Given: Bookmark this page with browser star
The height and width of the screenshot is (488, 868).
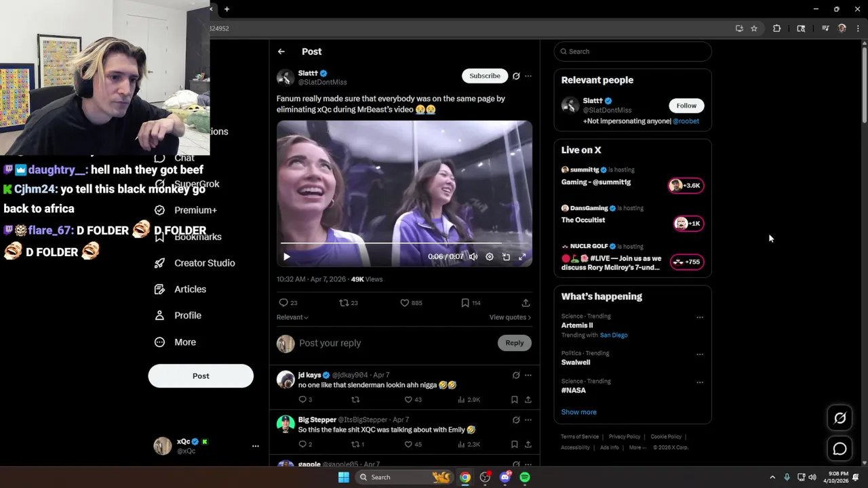Looking at the screenshot, I should point(754,28).
